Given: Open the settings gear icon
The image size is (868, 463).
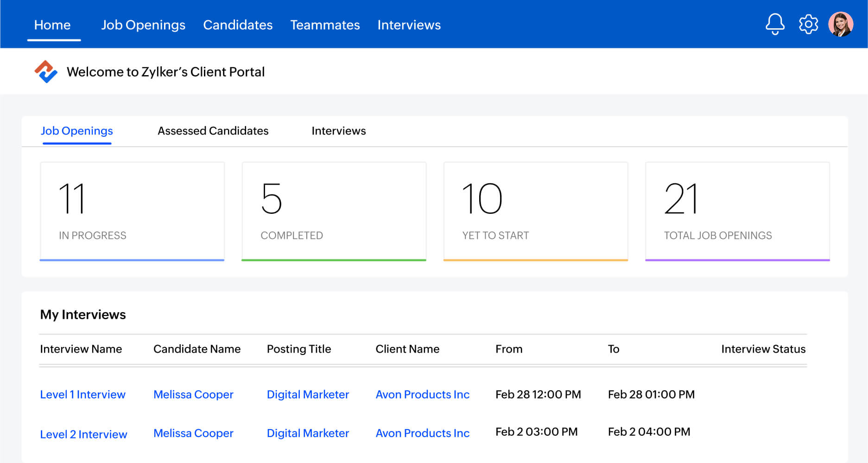Looking at the screenshot, I should click(808, 24).
